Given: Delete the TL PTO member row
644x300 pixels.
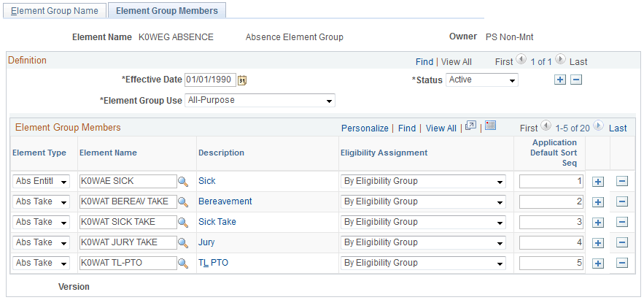Looking at the screenshot, I should pyautogui.click(x=622, y=263).
